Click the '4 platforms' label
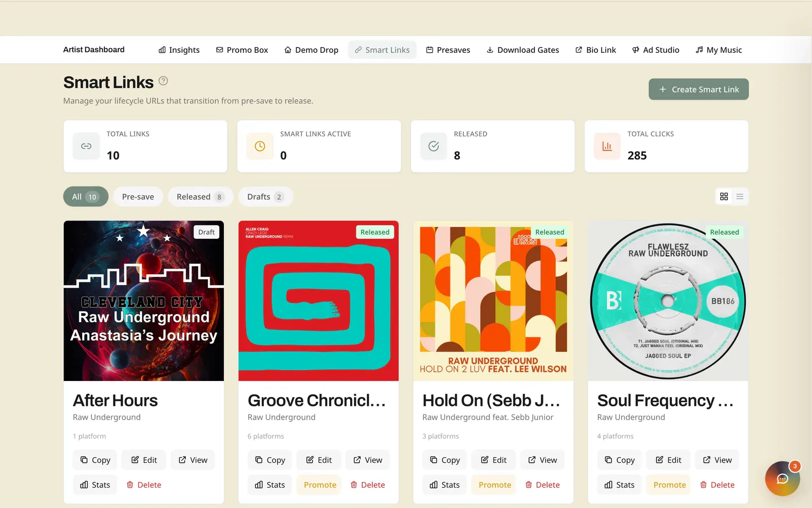This screenshot has width=812, height=508. click(615, 436)
